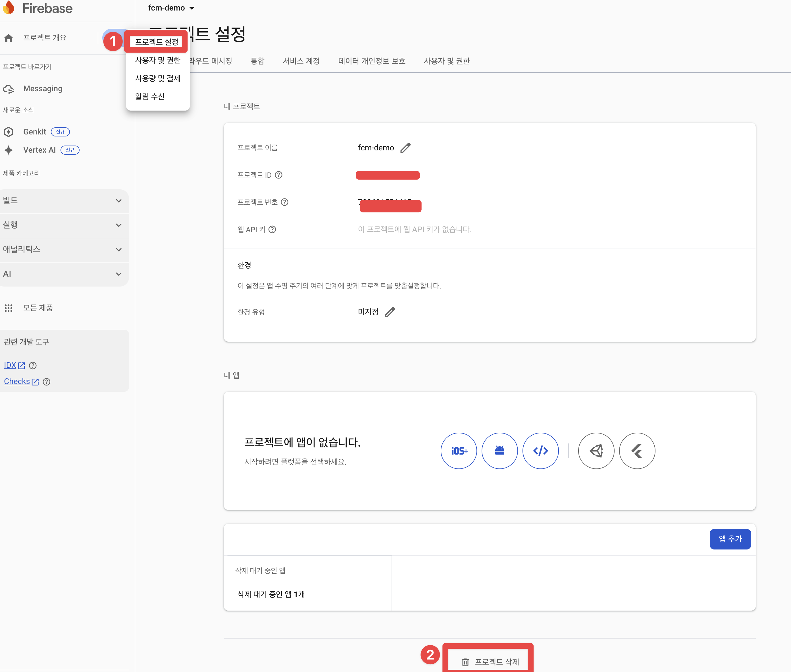The height and width of the screenshot is (672, 791).
Task: Edit project name with pencil icon
Action: coord(405,148)
